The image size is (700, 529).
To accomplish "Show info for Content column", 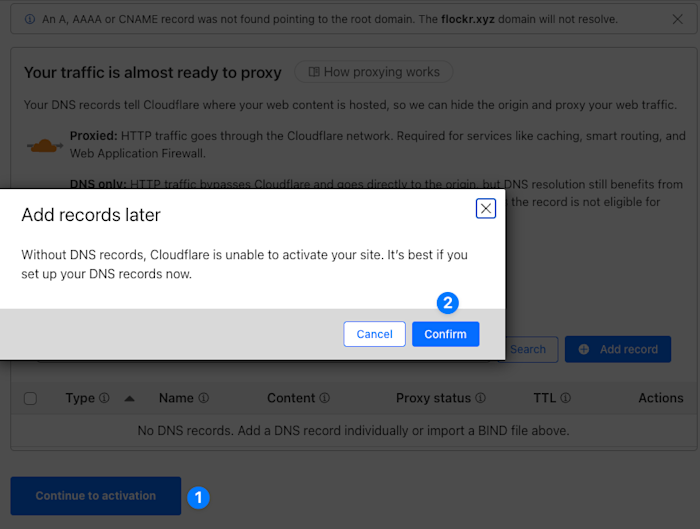I will (x=325, y=398).
